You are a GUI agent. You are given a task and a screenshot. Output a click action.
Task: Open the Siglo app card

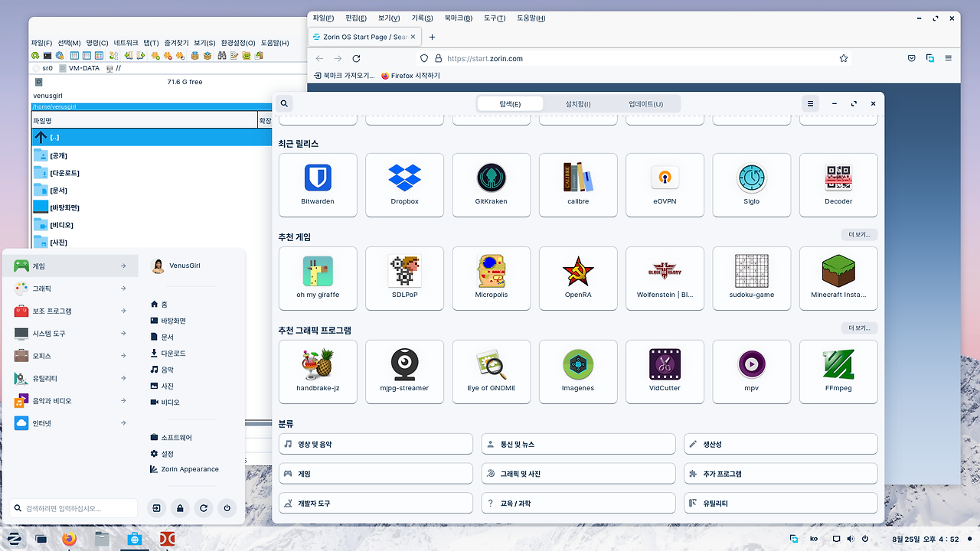(751, 184)
